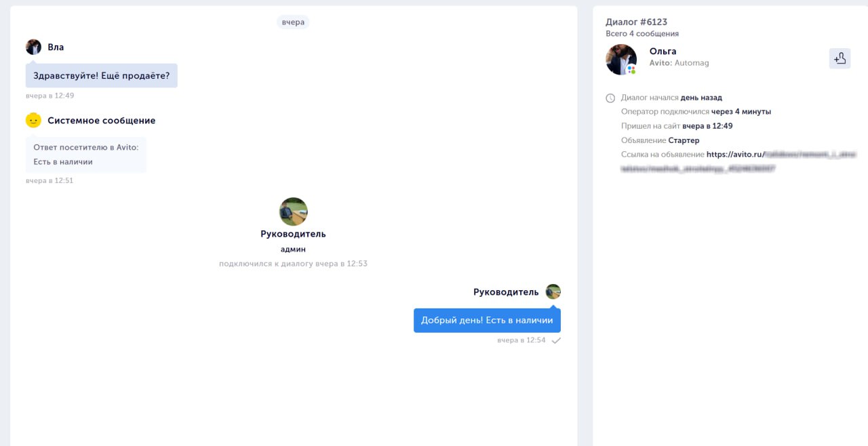
Task: Click the 'подключился к диалогу вчера в 12:53' note
Action: [293, 264]
